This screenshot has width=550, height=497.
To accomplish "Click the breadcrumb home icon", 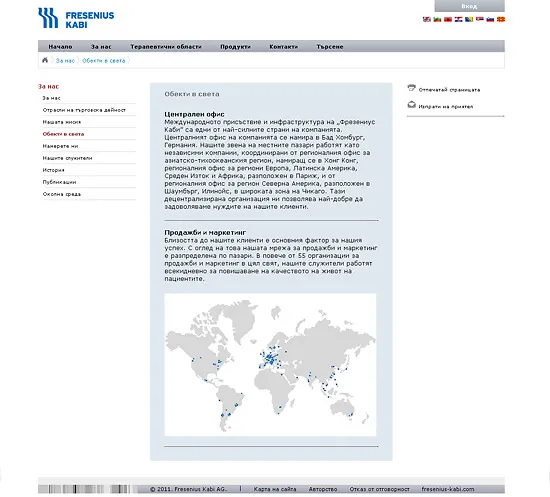I will coord(45,60).
